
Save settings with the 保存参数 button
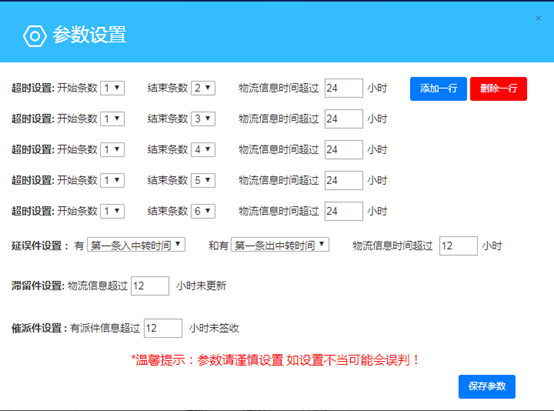click(x=487, y=387)
